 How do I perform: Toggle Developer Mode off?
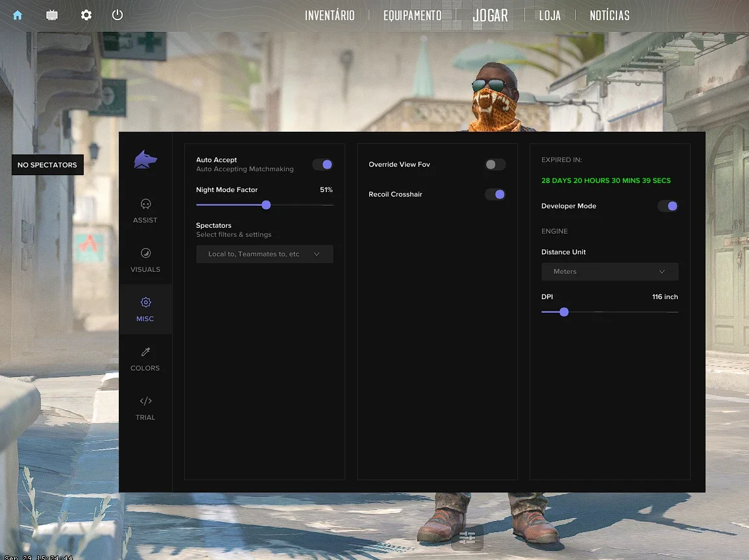[x=667, y=206]
